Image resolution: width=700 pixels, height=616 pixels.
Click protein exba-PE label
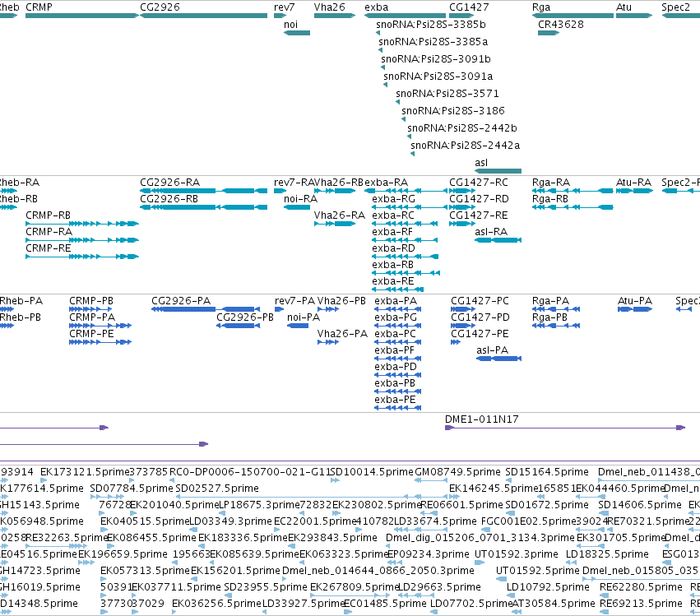395,400
